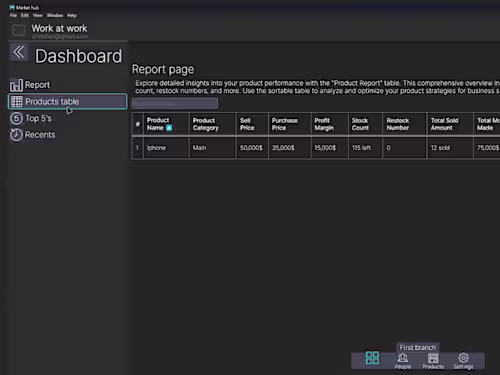
Task: Sort table by Stock Count column
Action: [360, 124]
